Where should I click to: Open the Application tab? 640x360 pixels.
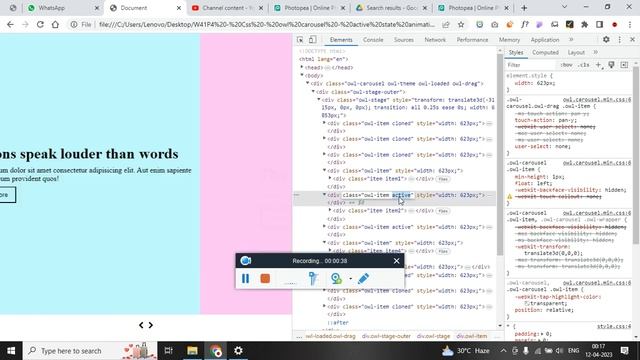coord(545,40)
